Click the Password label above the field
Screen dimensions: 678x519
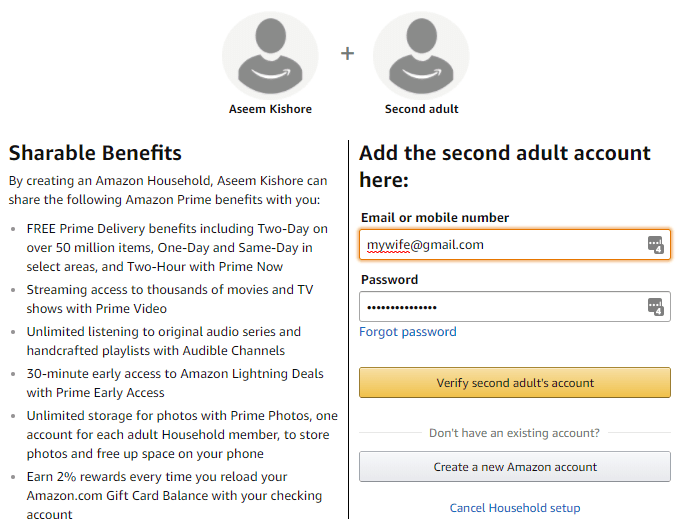(x=389, y=280)
